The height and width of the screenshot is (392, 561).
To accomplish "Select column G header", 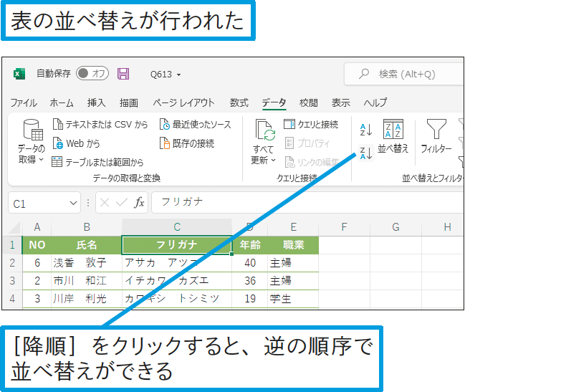I will (395, 227).
